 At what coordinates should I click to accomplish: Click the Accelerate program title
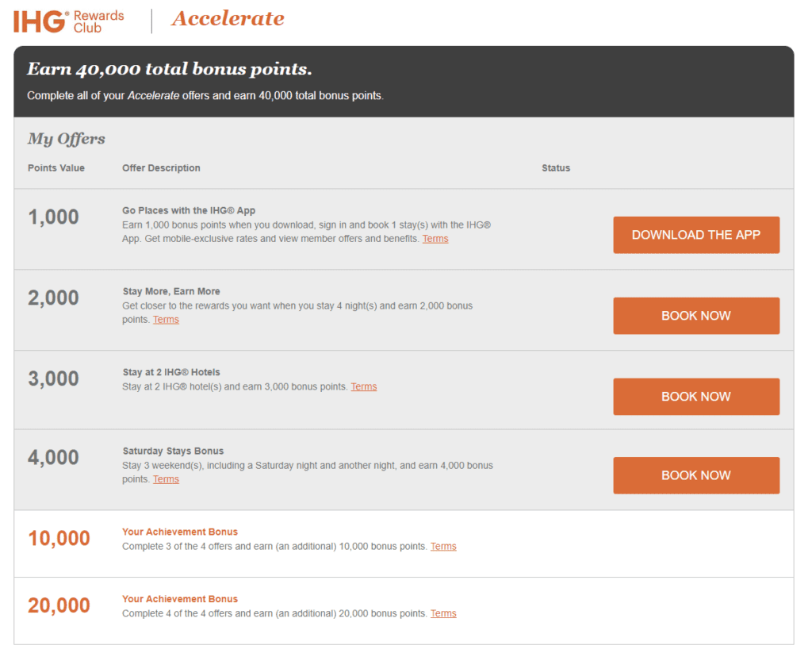pyautogui.click(x=228, y=19)
